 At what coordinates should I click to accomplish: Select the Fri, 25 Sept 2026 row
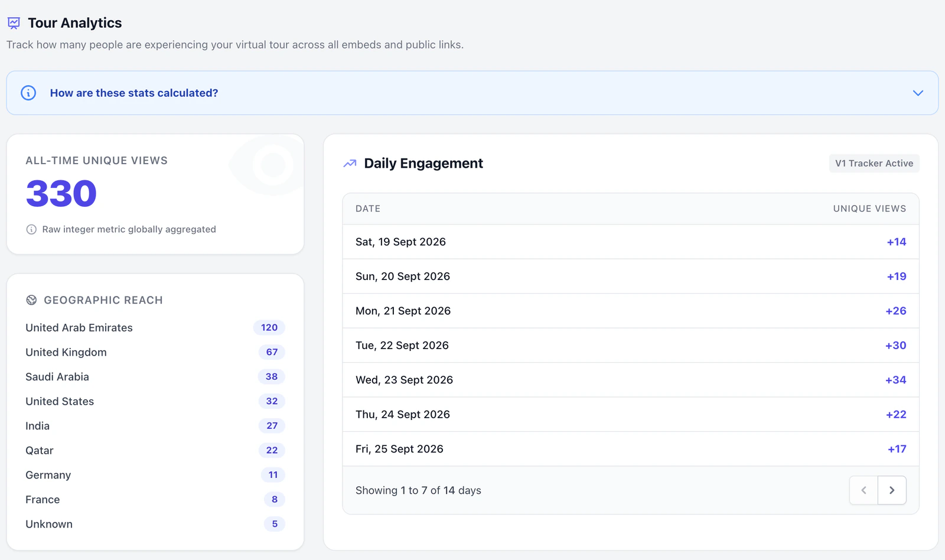[x=631, y=449]
